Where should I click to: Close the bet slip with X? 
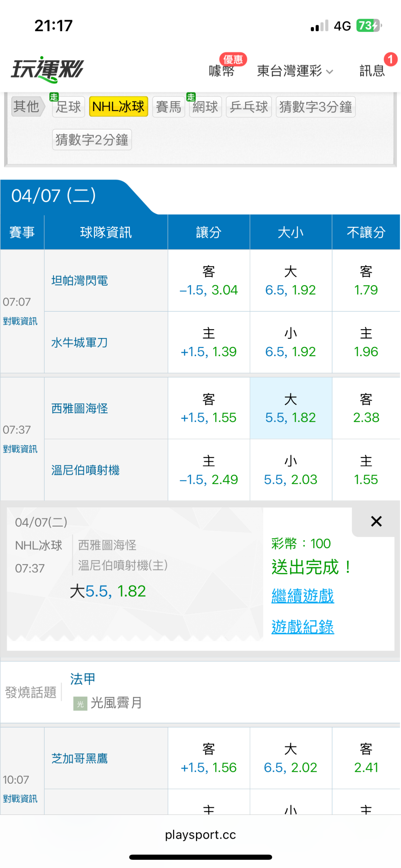click(376, 521)
